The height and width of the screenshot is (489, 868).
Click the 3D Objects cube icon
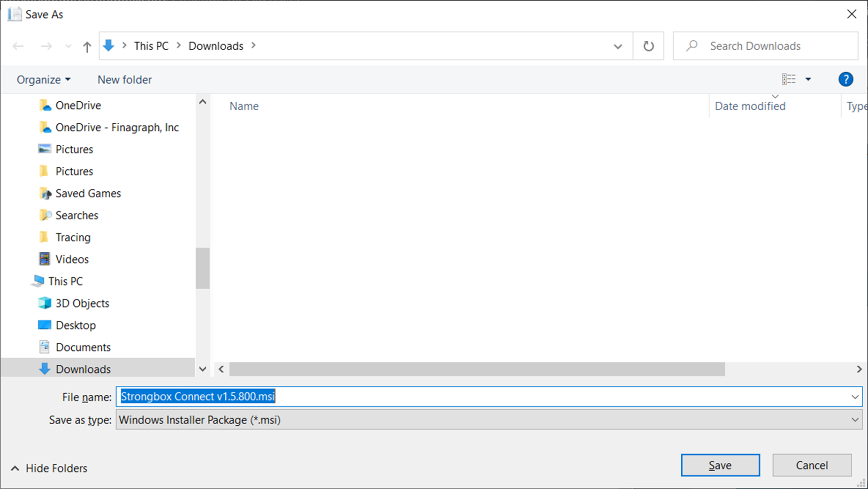coord(45,303)
